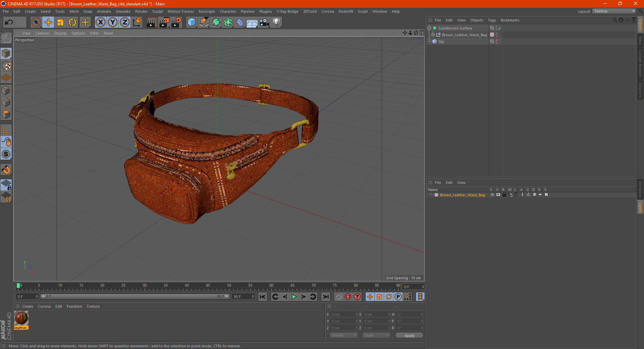Select the Sky object
The height and width of the screenshot is (349, 644).
[441, 42]
